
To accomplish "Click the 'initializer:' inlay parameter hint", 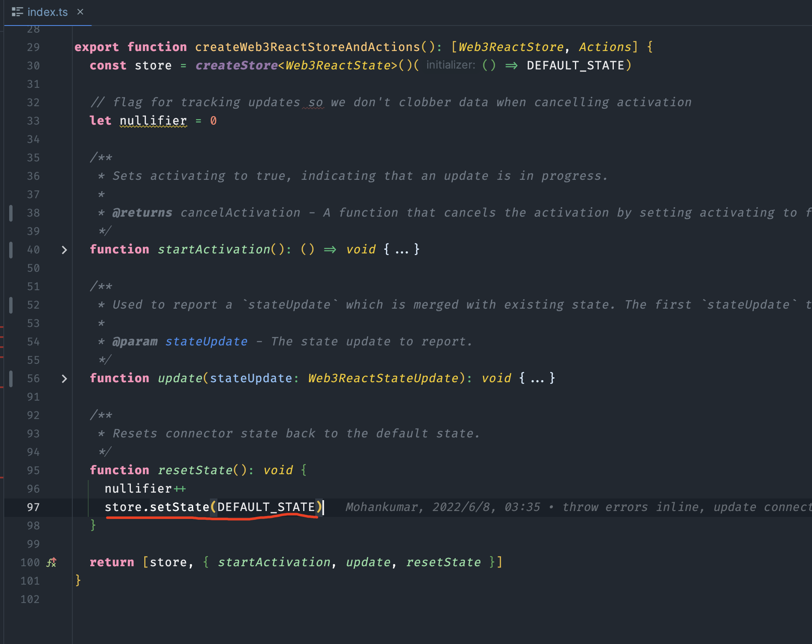I will [450, 65].
